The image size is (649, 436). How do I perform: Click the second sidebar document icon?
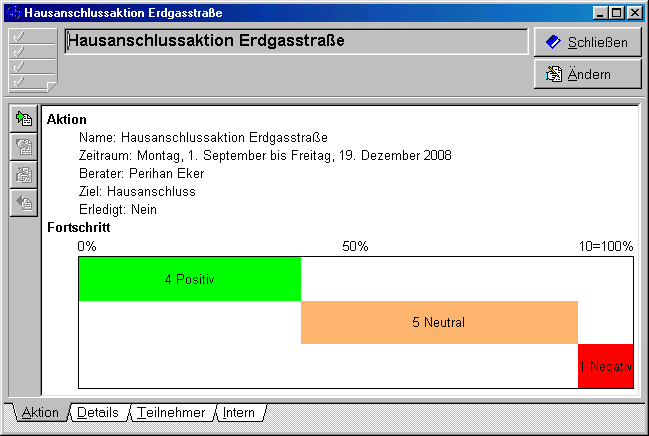[x=24, y=147]
